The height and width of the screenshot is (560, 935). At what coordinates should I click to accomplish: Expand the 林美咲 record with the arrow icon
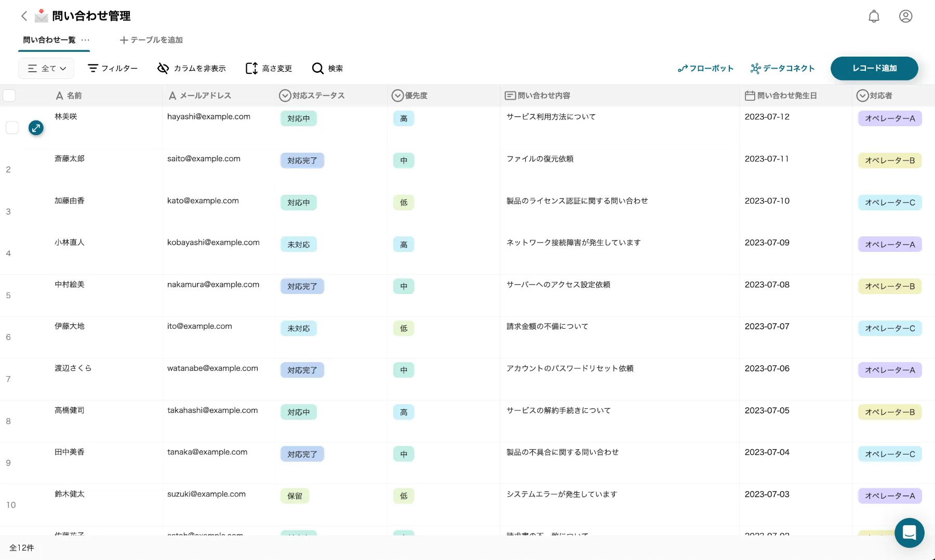click(x=36, y=127)
